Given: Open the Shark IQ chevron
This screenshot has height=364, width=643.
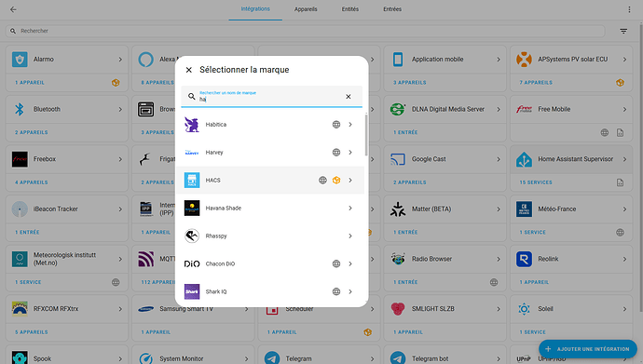Looking at the screenshot, I should point(350,291).
